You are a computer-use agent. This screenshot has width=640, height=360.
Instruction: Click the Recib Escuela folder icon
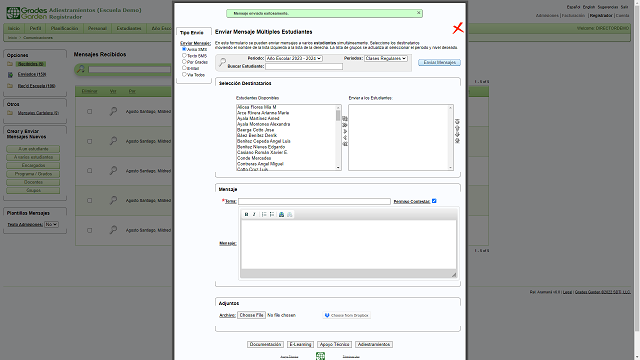click(x=10, y=86)
